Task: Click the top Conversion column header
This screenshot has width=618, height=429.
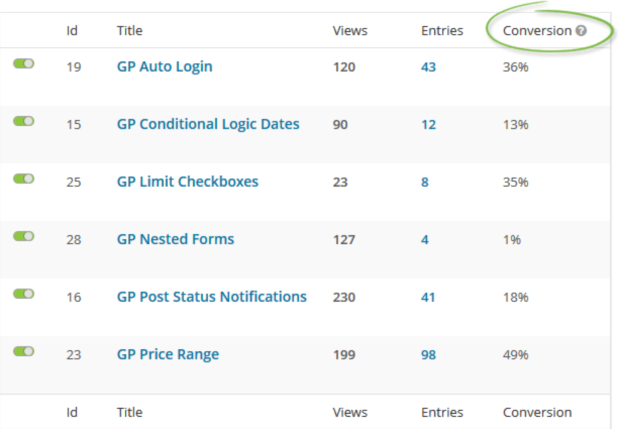Action: click(x=537, y=31)
